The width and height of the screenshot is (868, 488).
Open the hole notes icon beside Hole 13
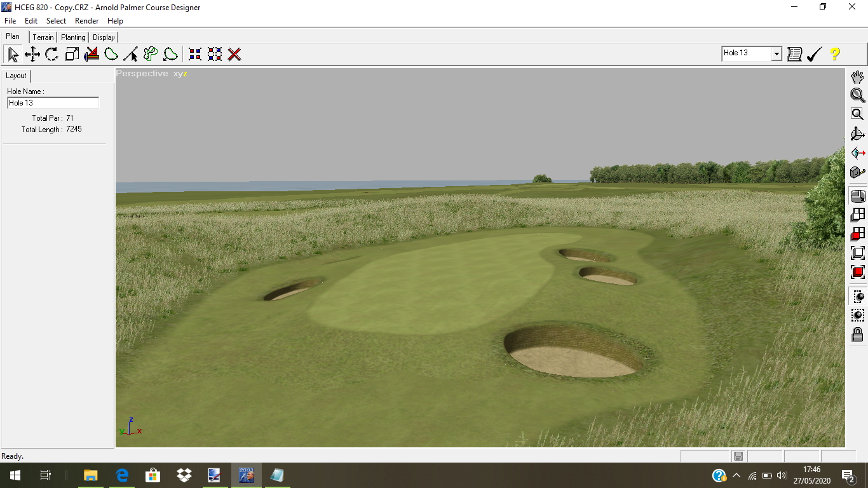(x=794, y=54)
